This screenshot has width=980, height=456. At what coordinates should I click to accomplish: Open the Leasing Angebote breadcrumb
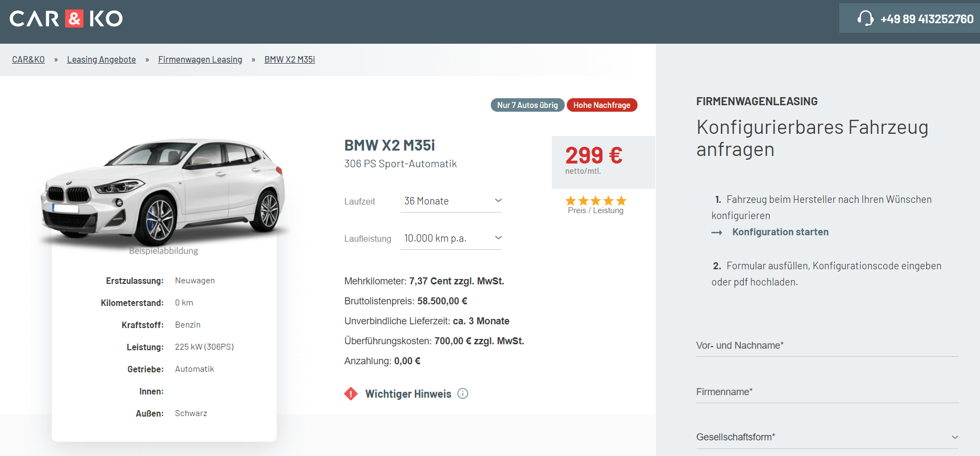(x=101, y=59)
